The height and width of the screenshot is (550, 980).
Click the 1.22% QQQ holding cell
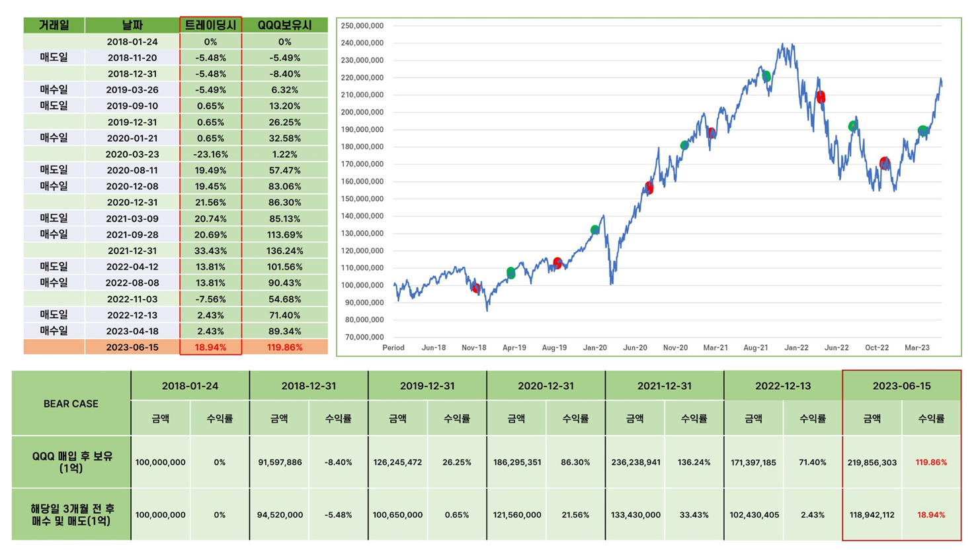284,154
